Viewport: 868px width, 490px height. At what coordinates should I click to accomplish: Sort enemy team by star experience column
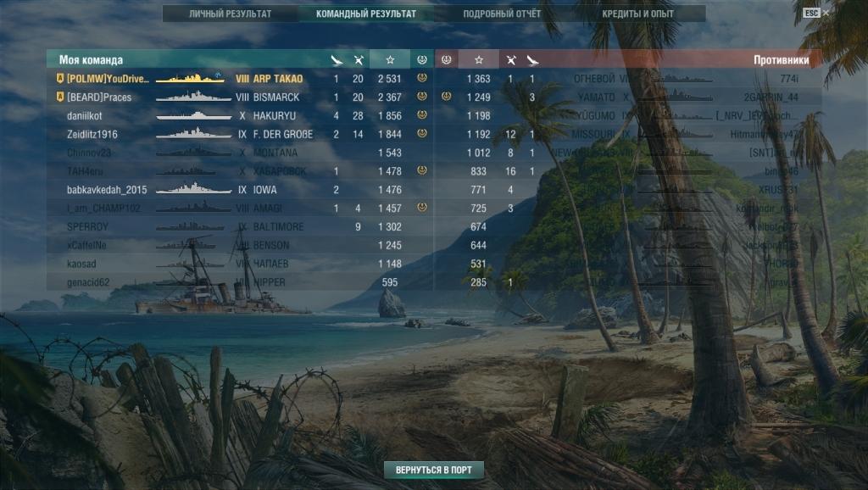pyautogui.click(x=478, y=59)
